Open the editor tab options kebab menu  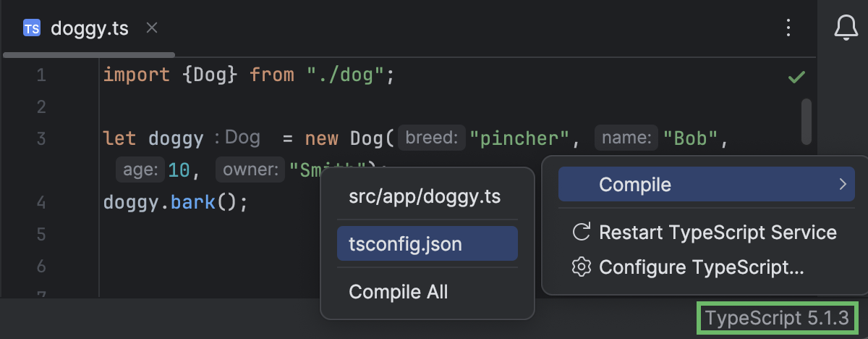click(789, 28)
